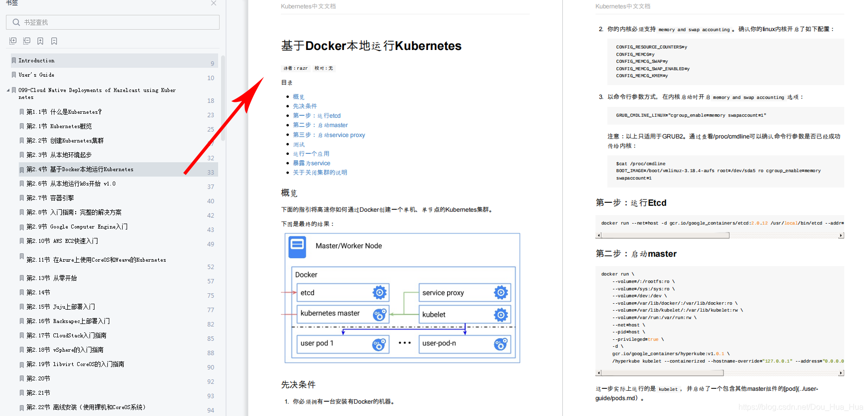Go to 第2.11节 Azure CoreOS和Weave bookmark
The height and width of the screenshot is (416, 868).
pos(96,260)
